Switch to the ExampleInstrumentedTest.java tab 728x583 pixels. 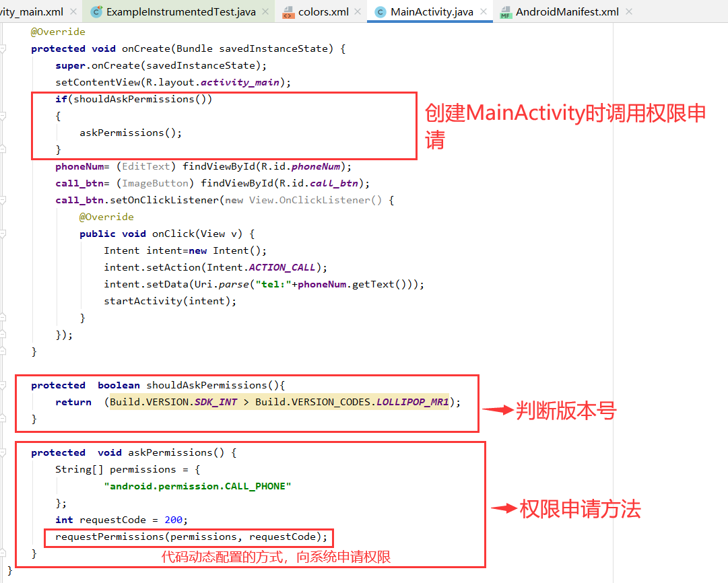point(180,12)
